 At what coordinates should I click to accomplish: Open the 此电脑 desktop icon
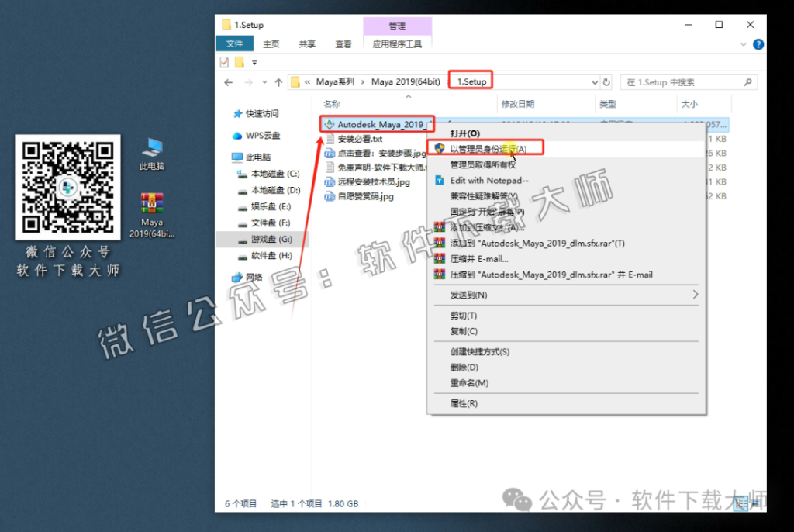click(152, 154)
